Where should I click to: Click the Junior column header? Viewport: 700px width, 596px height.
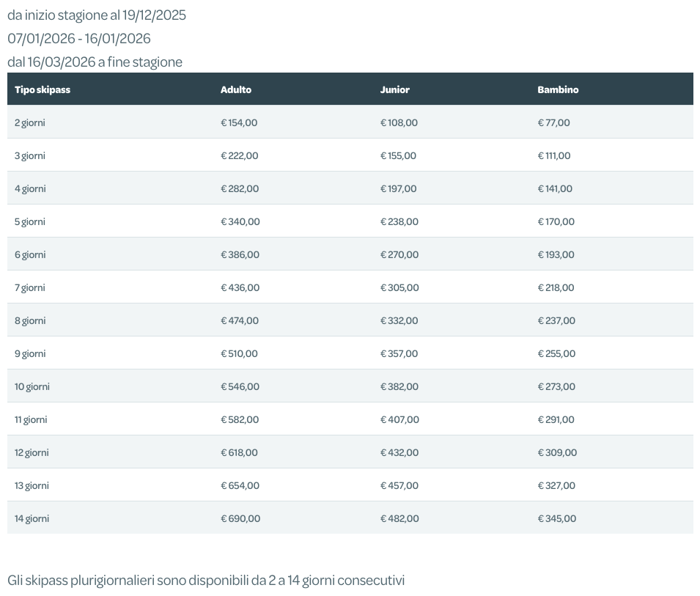394,89
